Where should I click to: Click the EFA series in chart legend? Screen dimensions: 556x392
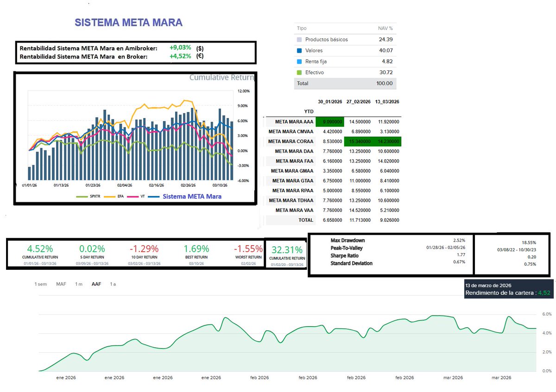(x=115, y=196)
